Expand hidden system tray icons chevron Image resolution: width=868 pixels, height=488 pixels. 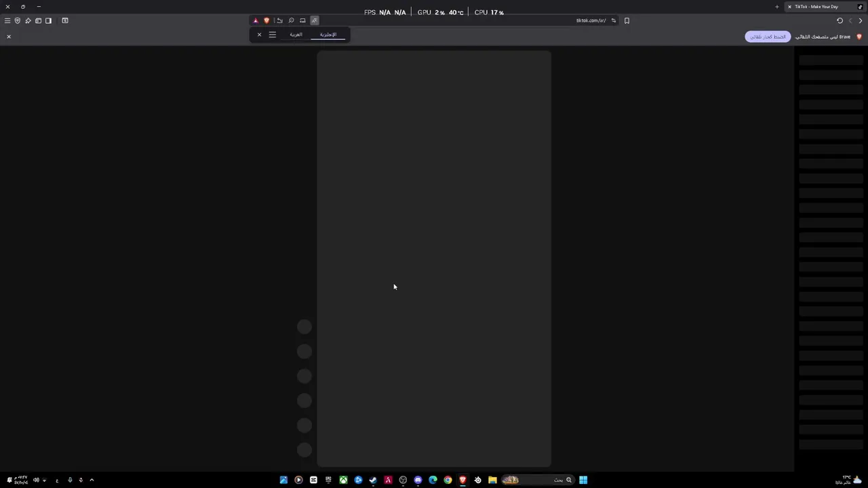point(92,480)
